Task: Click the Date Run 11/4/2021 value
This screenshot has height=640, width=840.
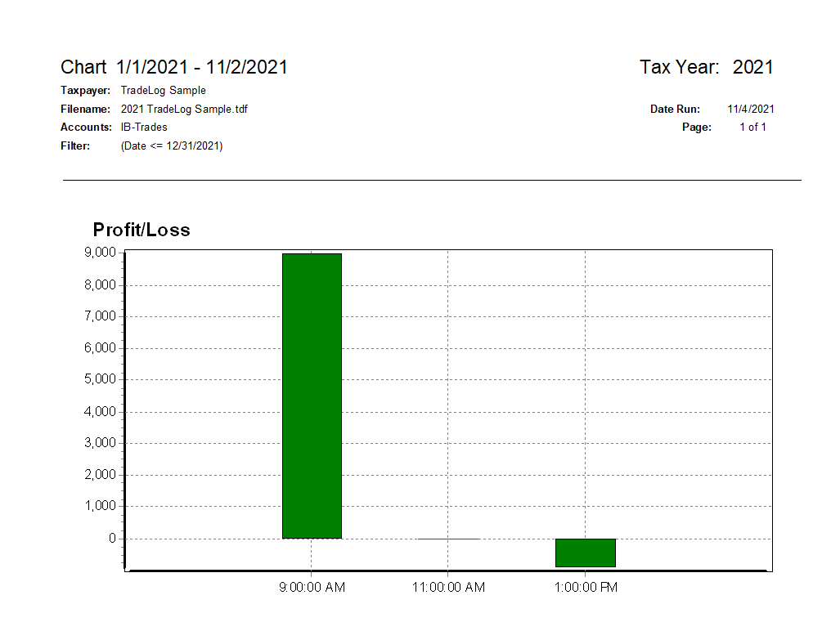Action: point(751,110)
